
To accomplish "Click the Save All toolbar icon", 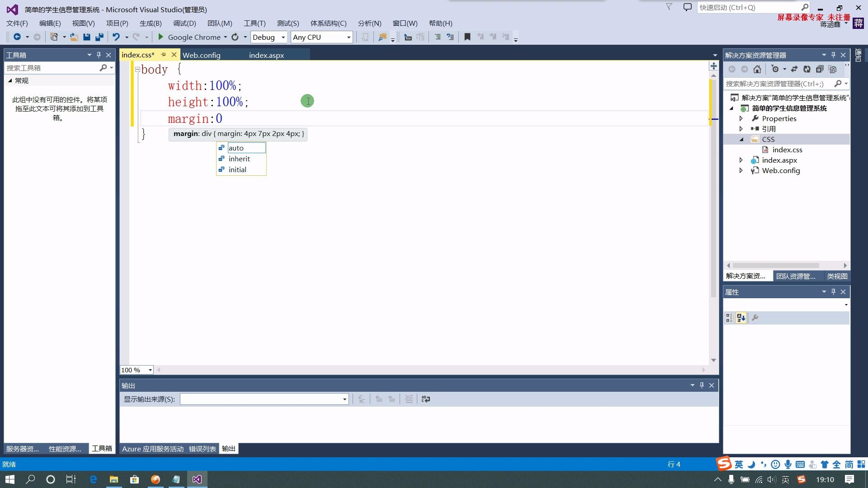I will 99,37.
